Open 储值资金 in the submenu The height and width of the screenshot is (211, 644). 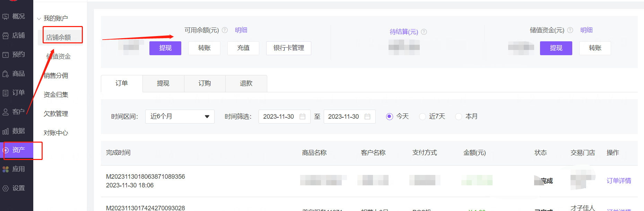coord(59,56)
